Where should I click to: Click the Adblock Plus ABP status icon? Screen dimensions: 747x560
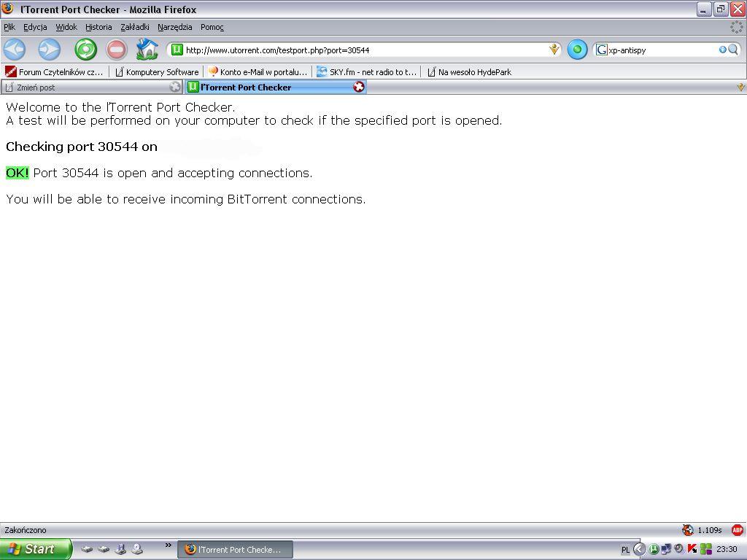tap(738, 529)
